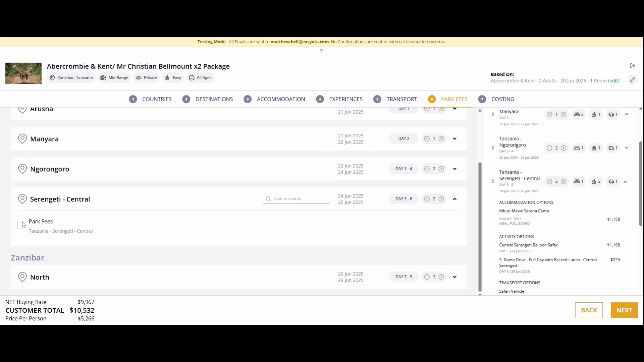Increase nights for Manyara in main list
644x362 pixels.
(441, 139)
